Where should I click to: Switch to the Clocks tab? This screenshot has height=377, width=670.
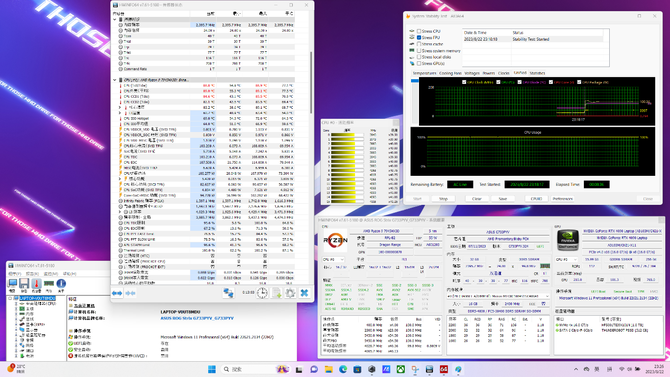coord(504,73)
